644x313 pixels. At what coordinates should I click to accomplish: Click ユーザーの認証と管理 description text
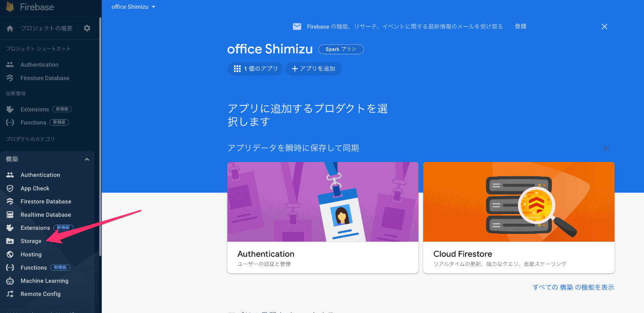coord(264,264)
